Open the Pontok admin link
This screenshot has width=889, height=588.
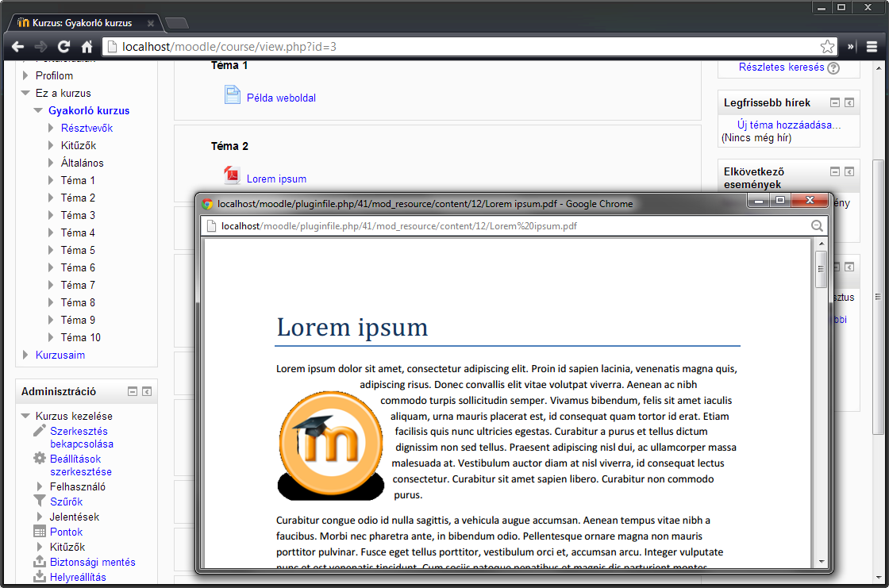[x=66, y=532]
